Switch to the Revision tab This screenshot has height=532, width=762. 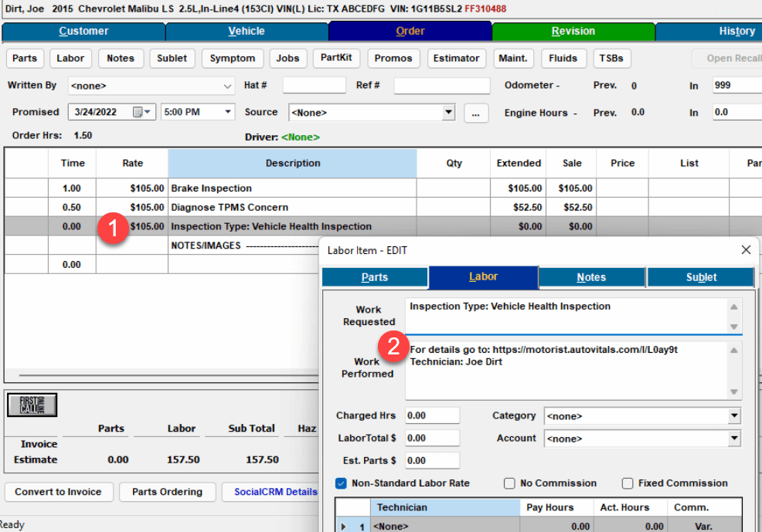pyautogui.click(x=573, y=32)
